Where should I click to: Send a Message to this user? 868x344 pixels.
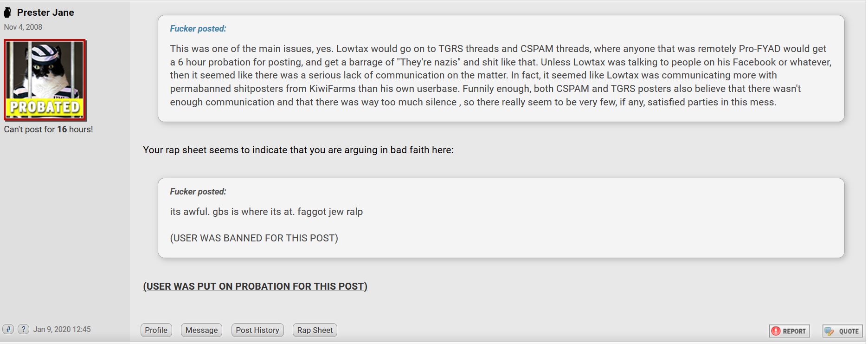pyautogui.click(x=201, y=330)
